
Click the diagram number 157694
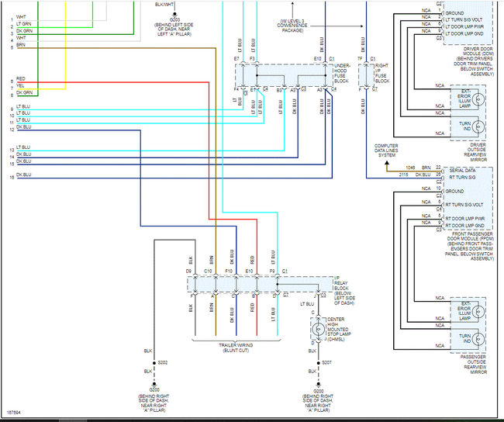(x=13, y=413)
